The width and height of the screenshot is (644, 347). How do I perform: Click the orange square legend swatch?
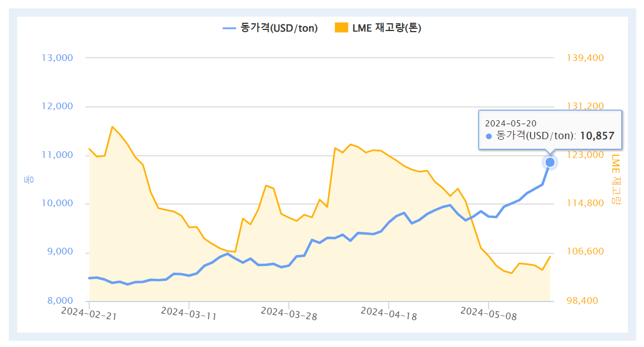click(x=342, y=28)
